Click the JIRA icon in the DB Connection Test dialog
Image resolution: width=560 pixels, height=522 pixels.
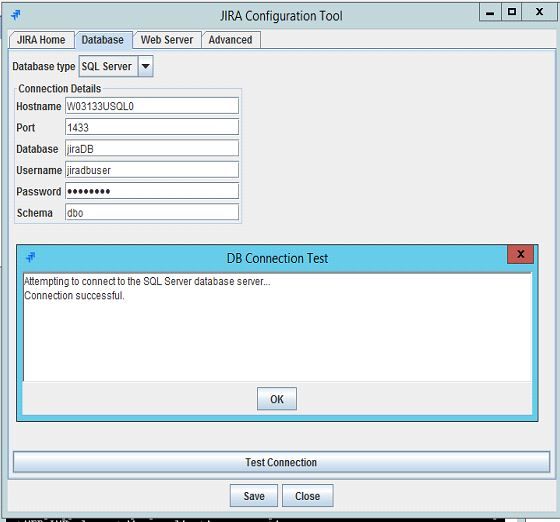31,257
